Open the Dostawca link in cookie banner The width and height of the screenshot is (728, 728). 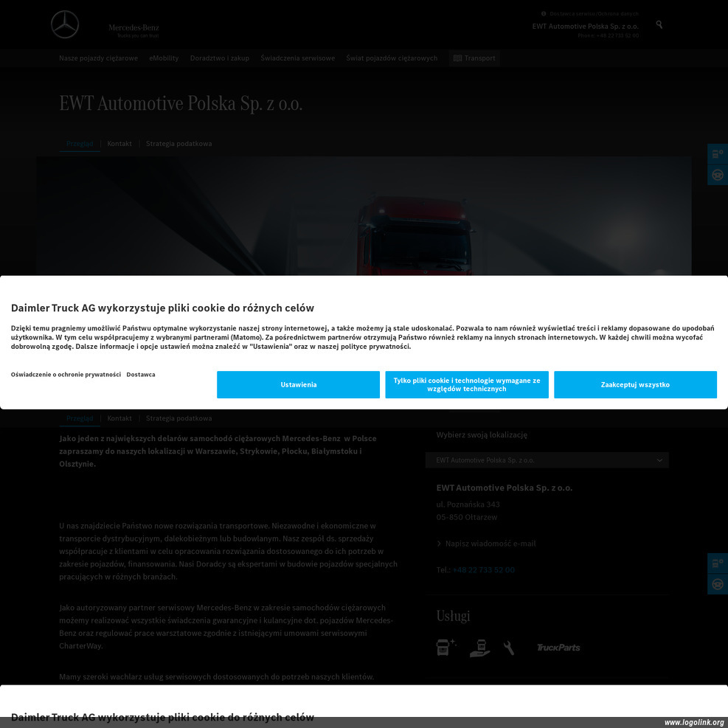click(141, 375)
